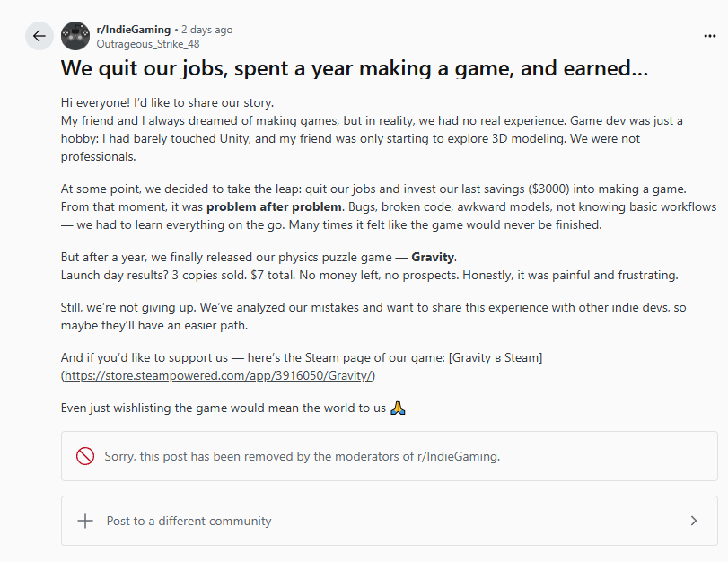Click the plus icon beside Post to a different community
The width and height of the screenshot is (728, 562).
85,521
